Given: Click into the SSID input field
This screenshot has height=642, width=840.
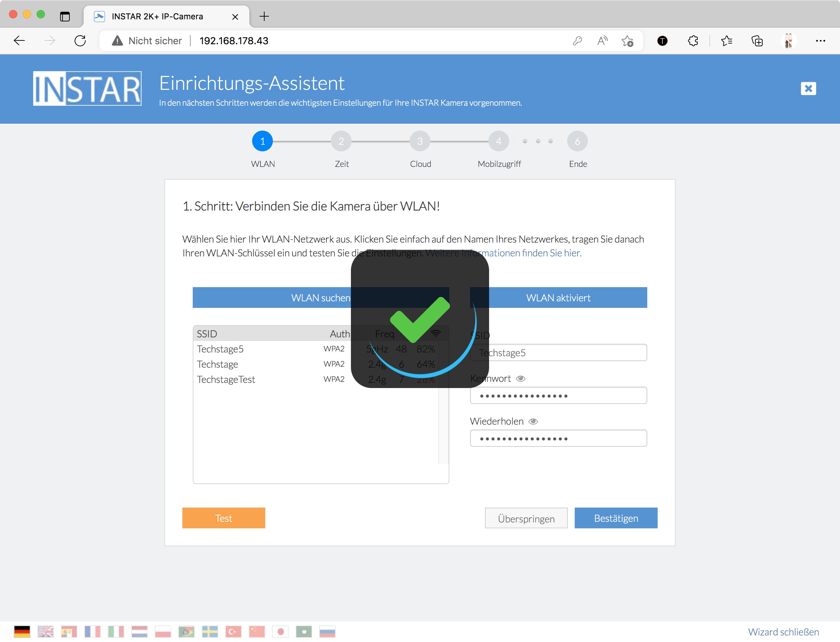Looking at the screenshot, I should pyautogui.click(x=573, y=352).
